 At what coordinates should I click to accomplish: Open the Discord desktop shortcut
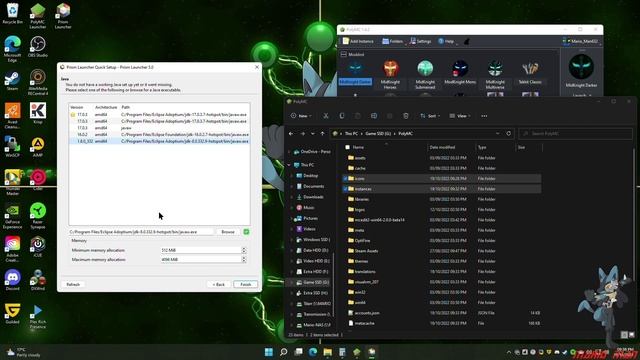coord(12,280)
